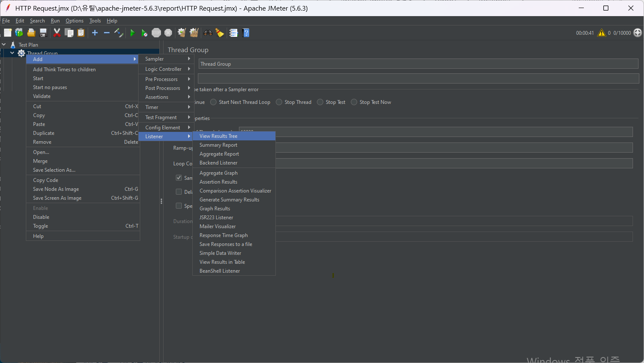
Task: Expand the Post Processors submenu
Action: (166, 88)
